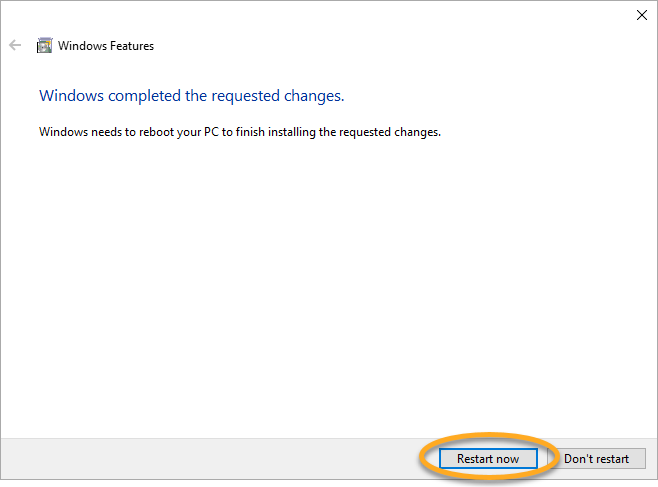The height and width of the screenshot is (487, 658).
Task: Close the Windows Features dialog
Action: (x=641, y=15)
